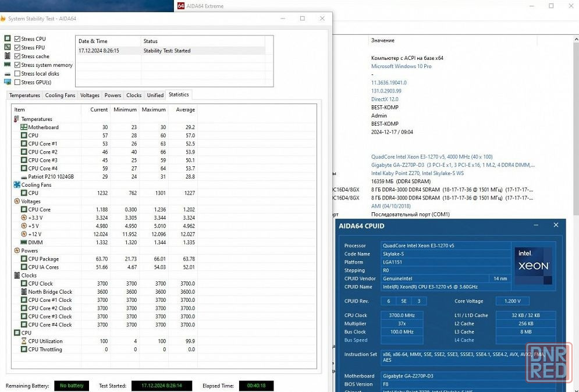Click the Cooling Fans fan icon
This screenshot has width=579, height=392.
(x=17, y=184)
